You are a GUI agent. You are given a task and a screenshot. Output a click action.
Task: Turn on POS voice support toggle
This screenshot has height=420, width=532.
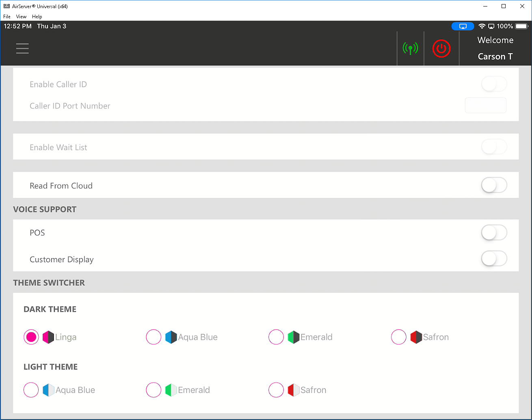[494, 233]
